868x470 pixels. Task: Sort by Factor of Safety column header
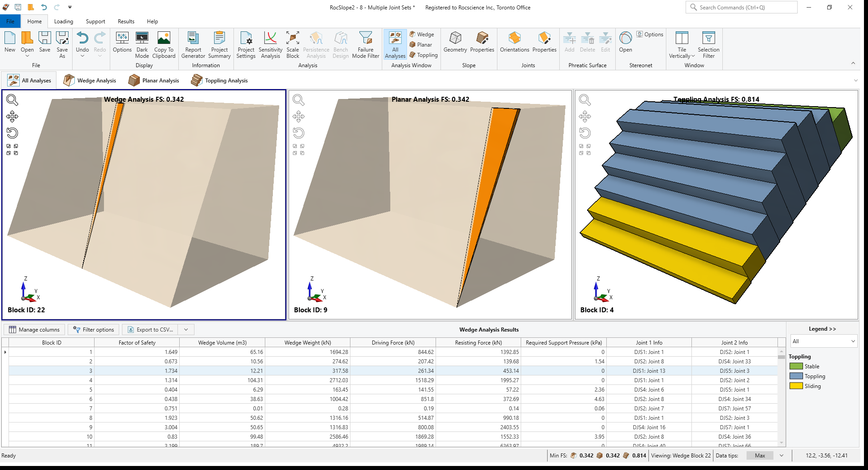pyautogui.click(x=137, y=343)
